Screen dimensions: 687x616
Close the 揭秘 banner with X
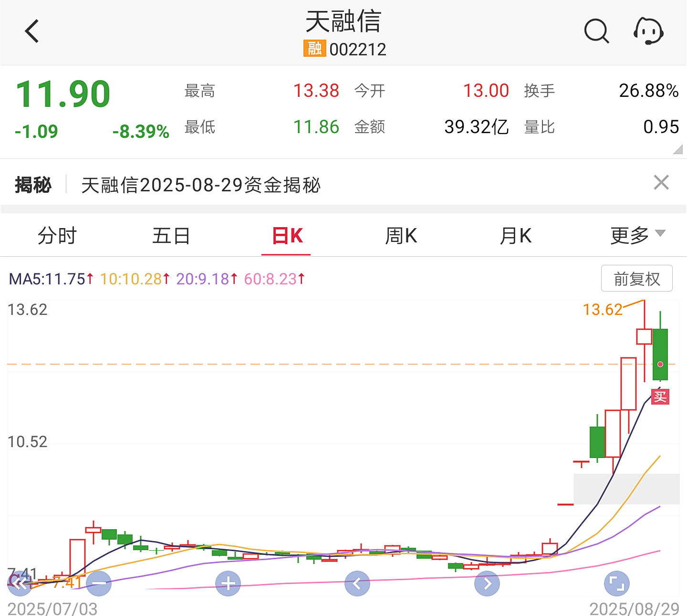coord(661,182)
